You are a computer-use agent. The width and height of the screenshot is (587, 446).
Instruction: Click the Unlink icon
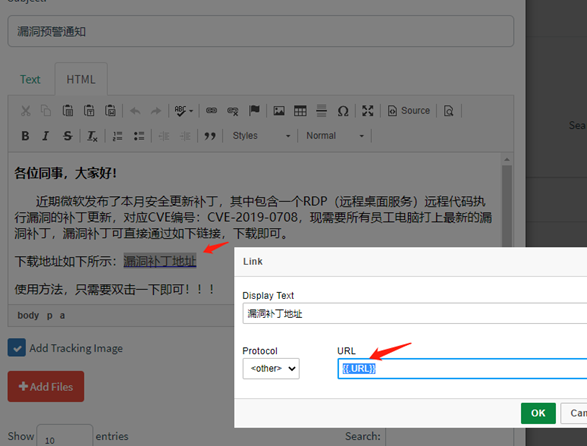(x=233, y=111)
